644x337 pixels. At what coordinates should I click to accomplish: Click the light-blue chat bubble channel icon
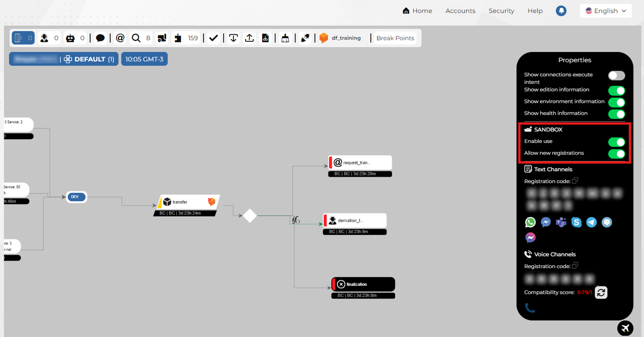pyautogui.click(x=607, y=222)
